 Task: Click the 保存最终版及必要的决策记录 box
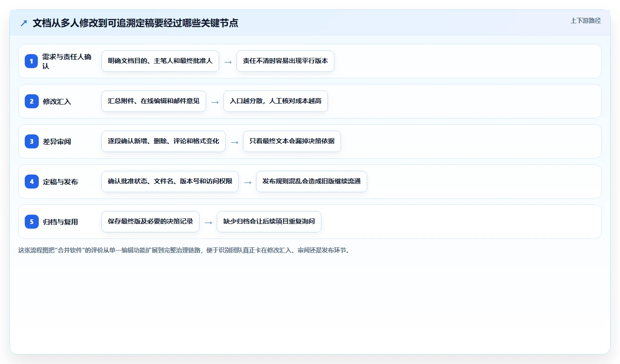(150, 222)
